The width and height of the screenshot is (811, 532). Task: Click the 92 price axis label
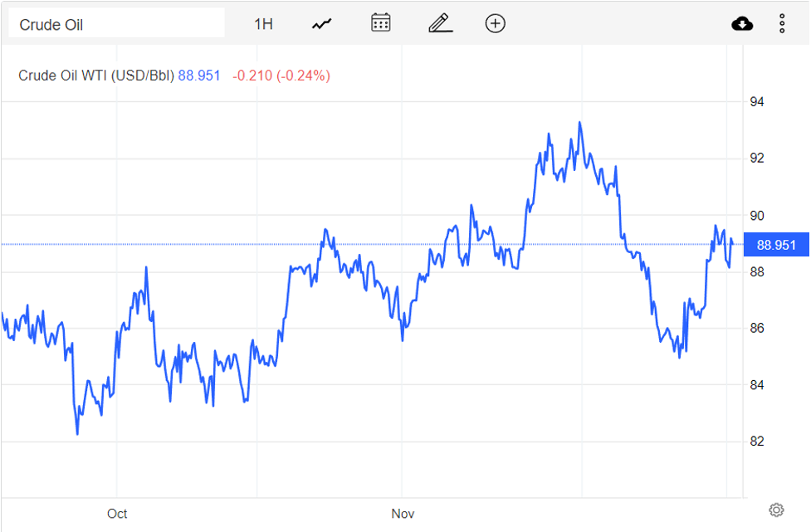(x=757, y=158)
